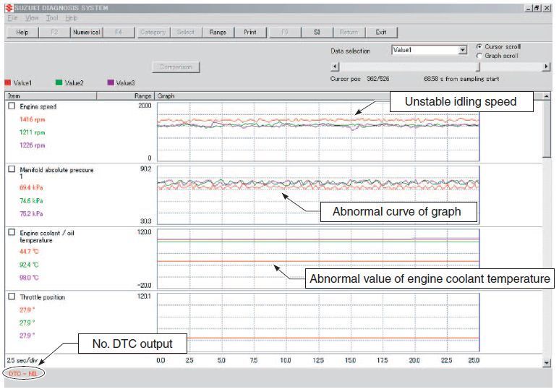This screenshot has height=392, width=559.
Task: Click the 2.5 sec/div time scale label
Action: 22,360
